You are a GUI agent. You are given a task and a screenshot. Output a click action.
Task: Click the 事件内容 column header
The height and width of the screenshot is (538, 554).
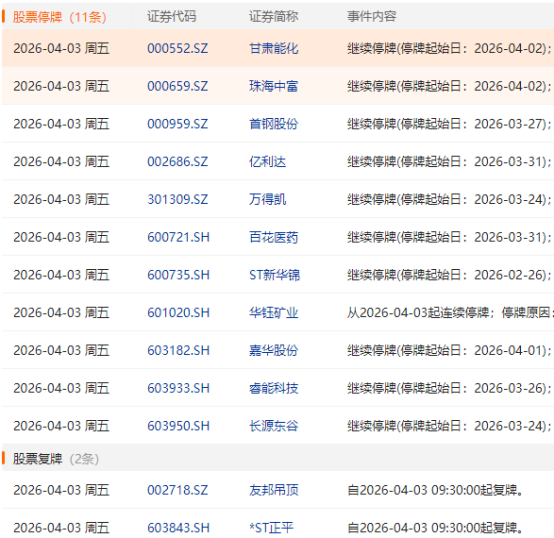point(371,17)
